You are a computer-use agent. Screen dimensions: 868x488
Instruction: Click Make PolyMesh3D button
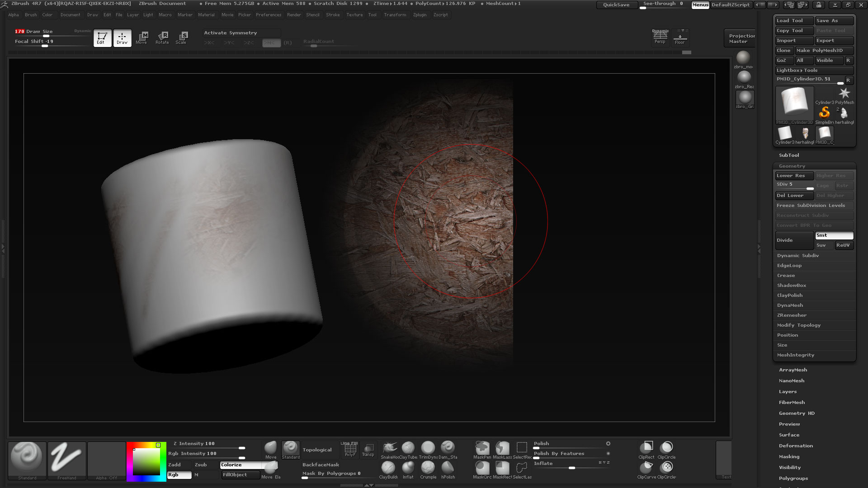(x=824, y=51)
